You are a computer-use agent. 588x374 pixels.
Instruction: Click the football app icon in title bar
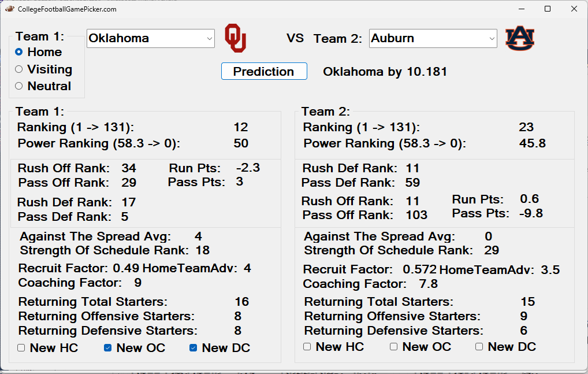click(10, 9)
